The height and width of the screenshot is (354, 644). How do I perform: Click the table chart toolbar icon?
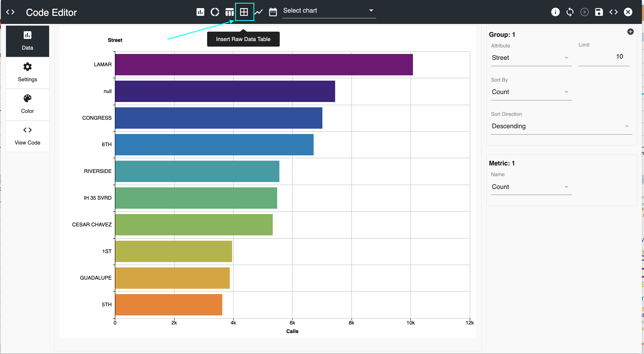tap(229, 12)
